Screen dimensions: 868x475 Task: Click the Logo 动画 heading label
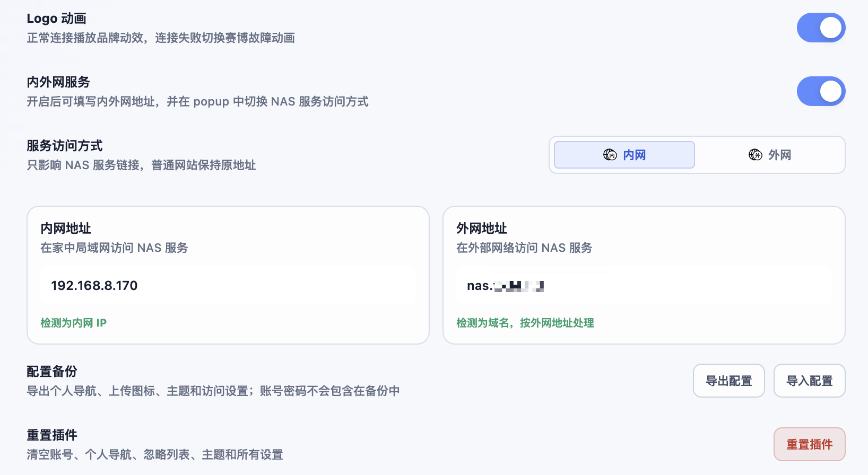coord(57,19)
